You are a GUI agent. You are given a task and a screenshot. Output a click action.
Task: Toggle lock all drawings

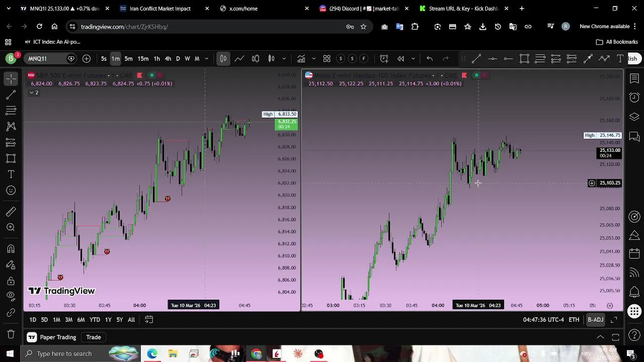11,281
